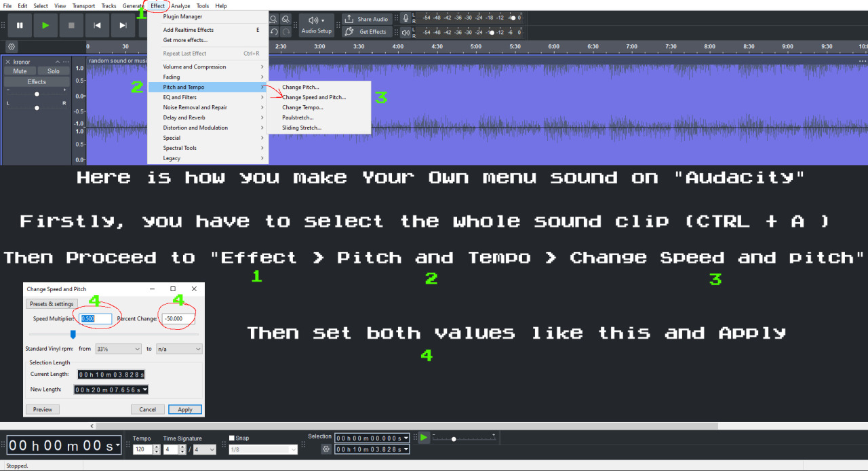Expand the Volume and Compression submenu
This screenshot has width=868, height=471.
click(x=208, y=67)
